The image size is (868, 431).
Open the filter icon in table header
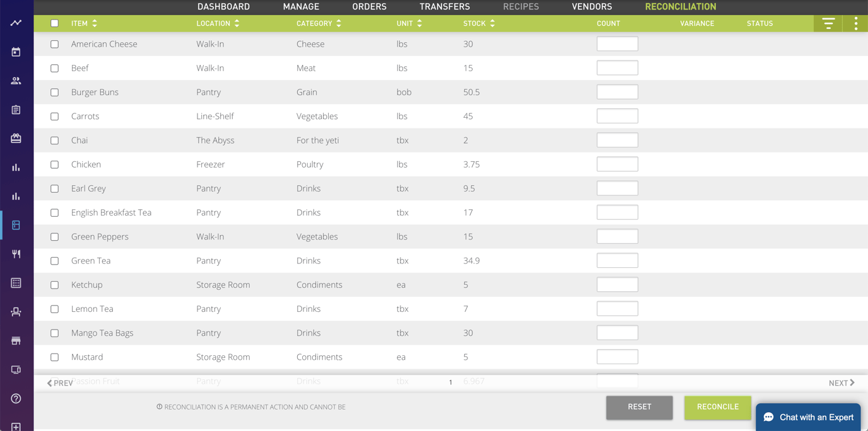coord(828,23)
